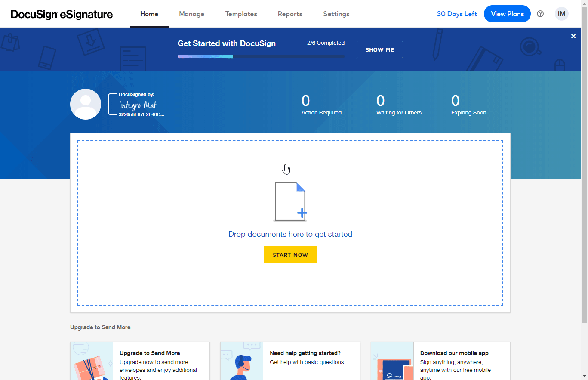Navigate to the Settings tab

(x=336, y=14)
